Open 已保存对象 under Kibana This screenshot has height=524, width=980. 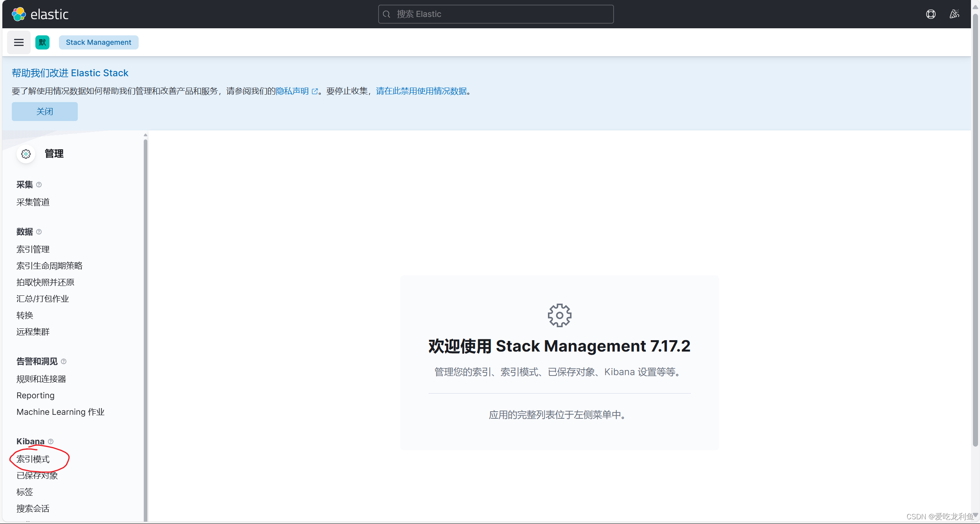coord(37,476)
